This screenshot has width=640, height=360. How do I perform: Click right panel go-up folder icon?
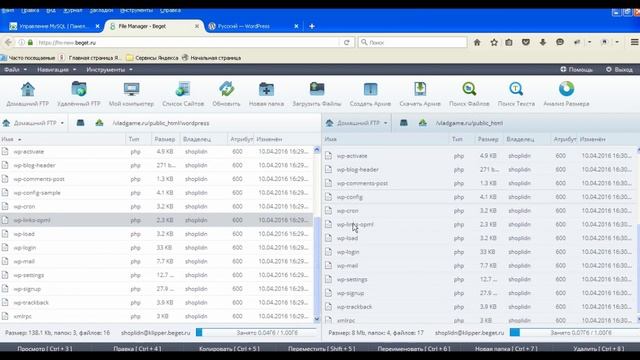click(423, 123)
